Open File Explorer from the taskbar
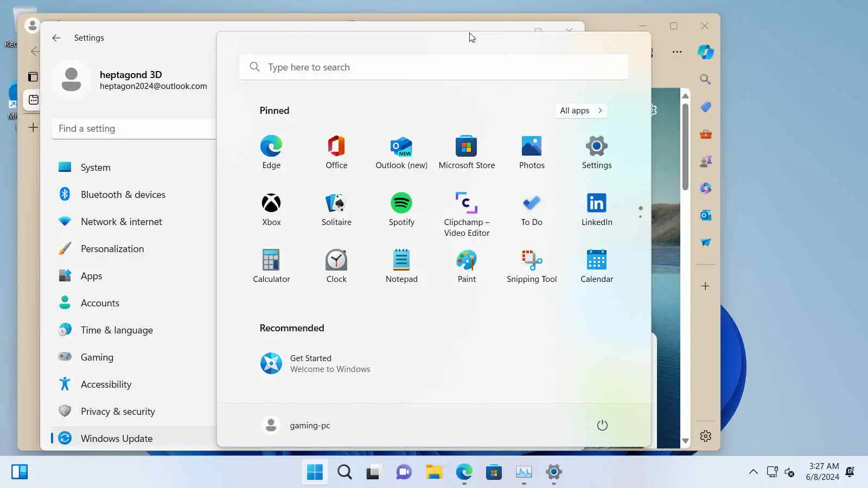 coord(434,472)
